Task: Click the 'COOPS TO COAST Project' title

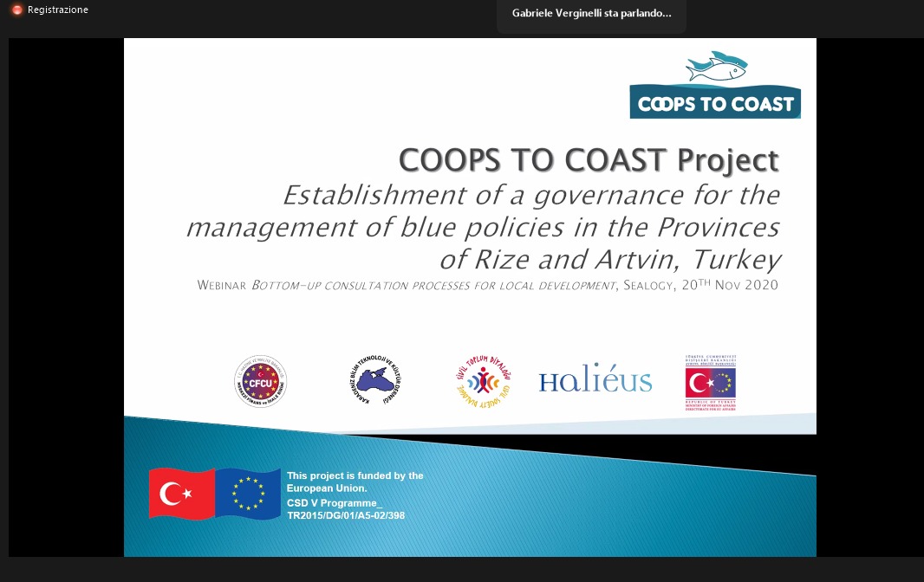Action: 589,160
